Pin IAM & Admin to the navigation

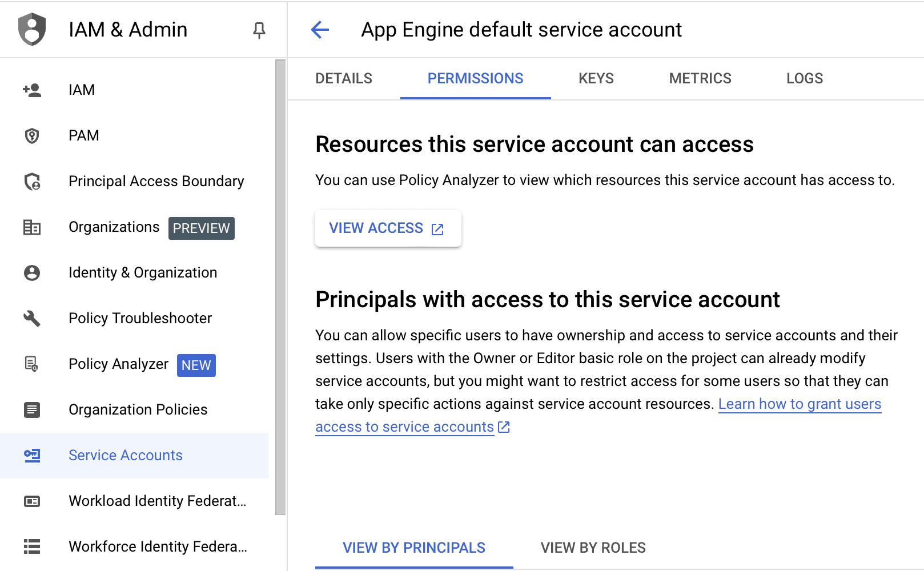click(x=258, y=30)
